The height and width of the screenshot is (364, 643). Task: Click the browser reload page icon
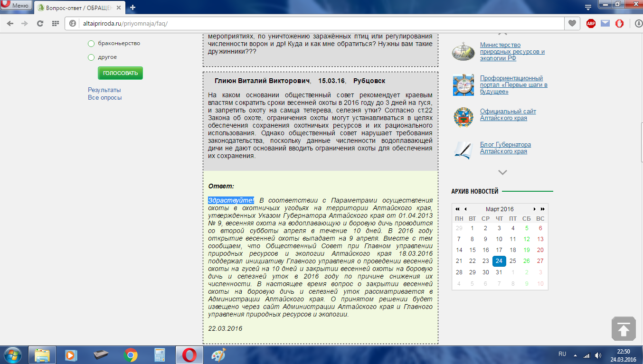pos(40,23)
